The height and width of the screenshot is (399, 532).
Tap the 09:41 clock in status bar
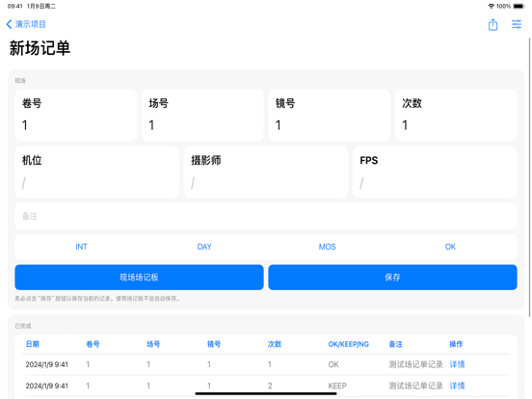[x=14, y=6]
